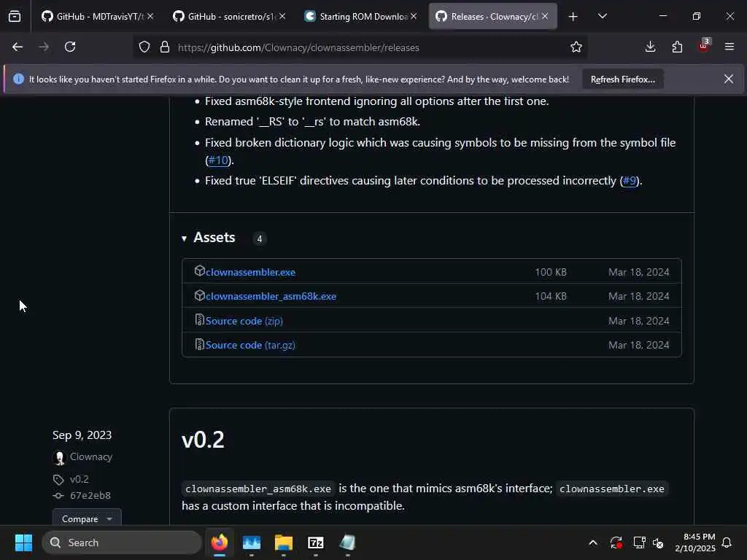
Task: Open the tracking protection shield icon
Action: (144, 47)
